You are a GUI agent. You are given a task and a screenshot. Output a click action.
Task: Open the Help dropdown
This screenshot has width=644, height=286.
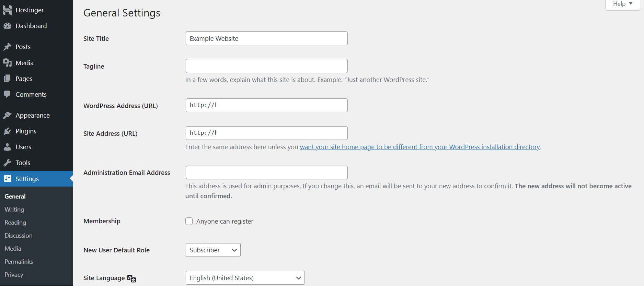click(622, 4)
